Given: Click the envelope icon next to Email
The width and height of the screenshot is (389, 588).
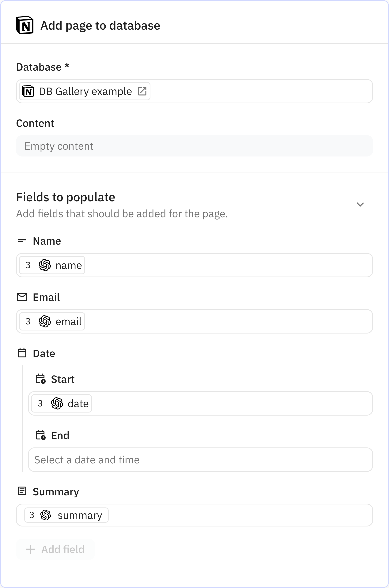Looking at the screenshot, I should click(22, 297).
